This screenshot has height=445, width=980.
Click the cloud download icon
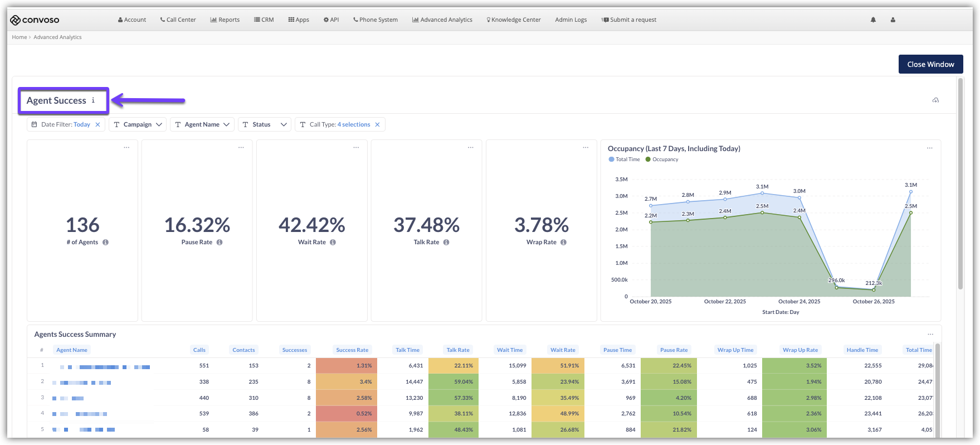coord(935,100)
